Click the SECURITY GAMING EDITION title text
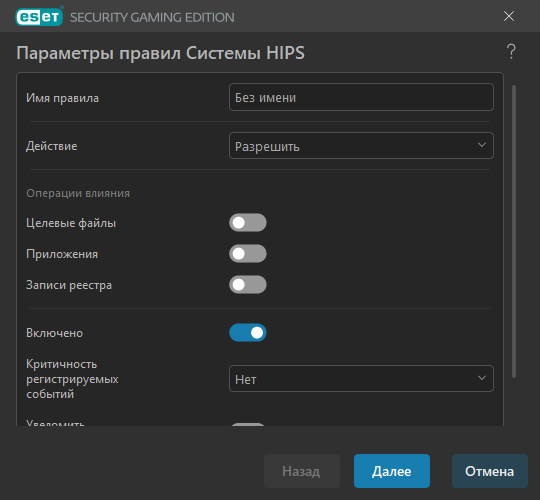The image size is (540, 500). (x=152, y=17)
